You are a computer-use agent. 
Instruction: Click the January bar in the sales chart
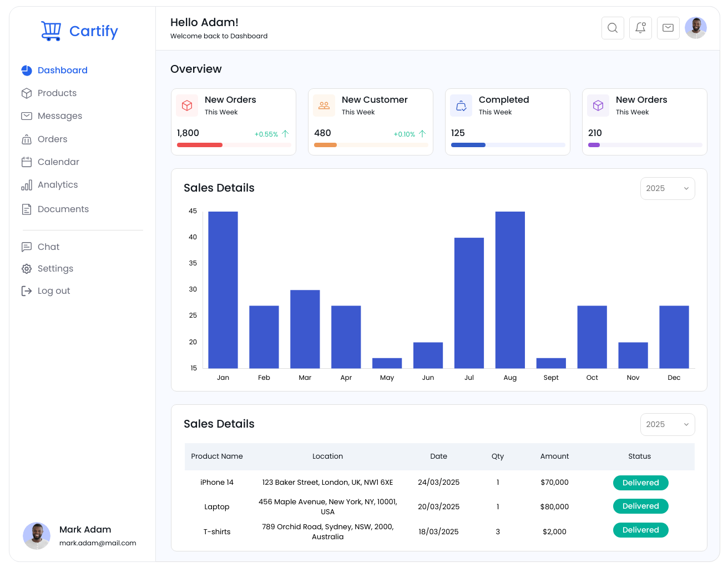[x=223, y=290]
